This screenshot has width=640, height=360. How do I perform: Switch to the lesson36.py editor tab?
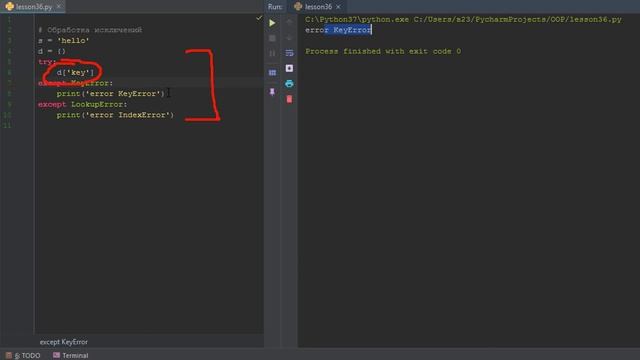[x=34, y=7]
